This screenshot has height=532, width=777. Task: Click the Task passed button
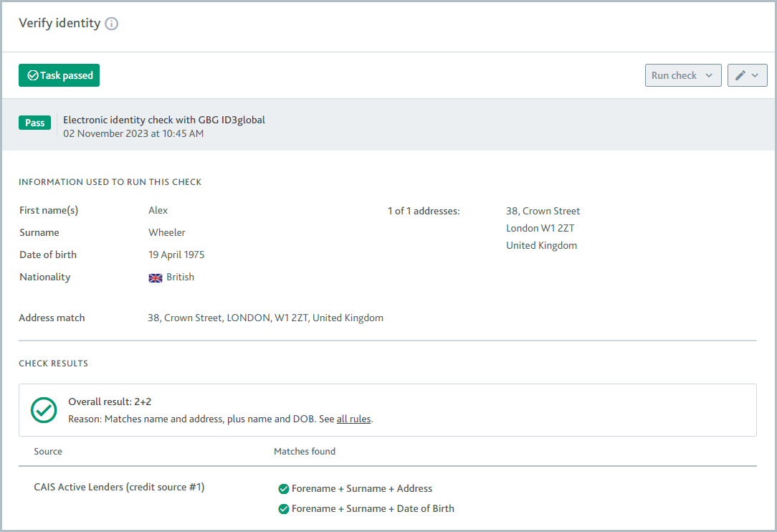pos(59,75)
